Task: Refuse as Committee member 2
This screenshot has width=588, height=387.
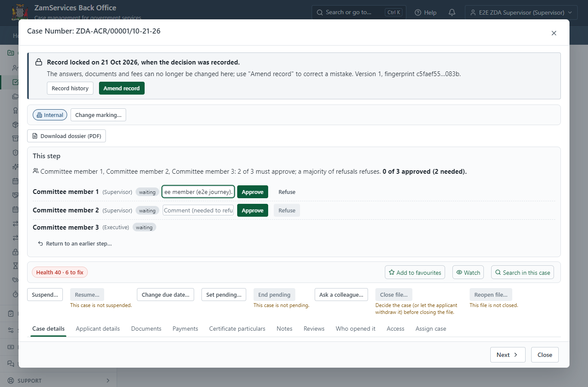Action: point(287,210)
